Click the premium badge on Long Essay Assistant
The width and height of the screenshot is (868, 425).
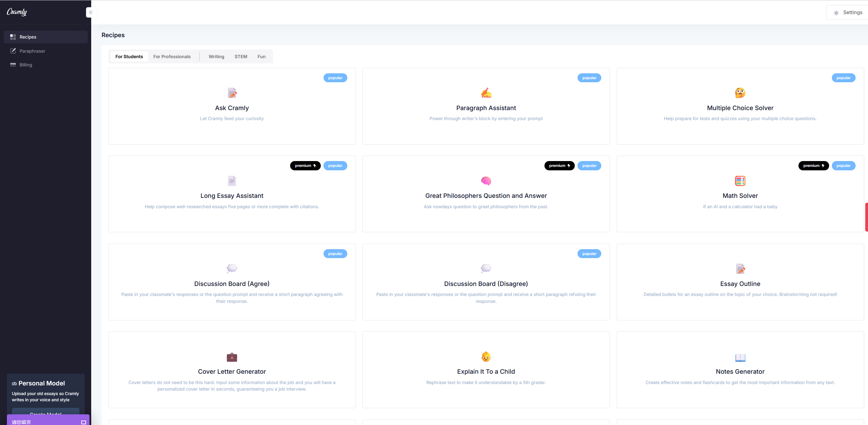click(305, 166)
